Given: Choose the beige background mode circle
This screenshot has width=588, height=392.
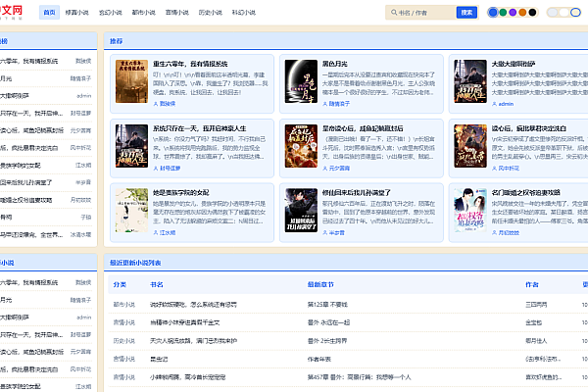Looking at the screenshot, I should pyautogui.click(x=575, y=13).
